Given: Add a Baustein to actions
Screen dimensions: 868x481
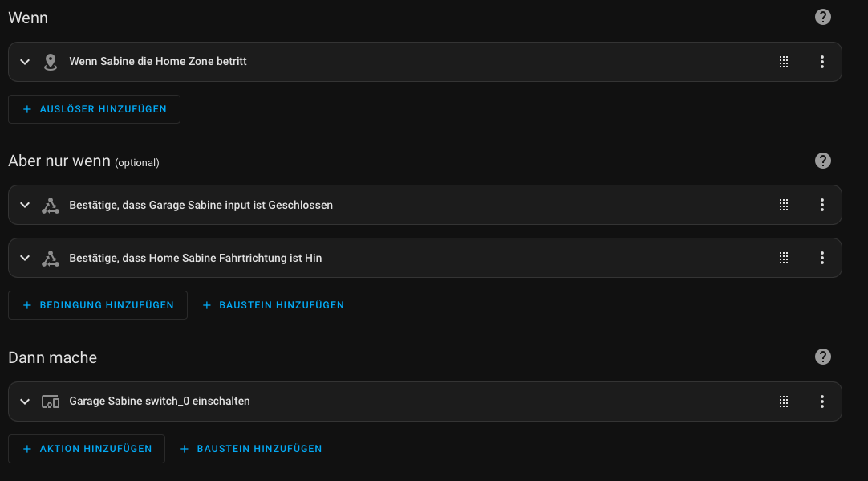Looking at the screenshot, I should pos(251,449).
